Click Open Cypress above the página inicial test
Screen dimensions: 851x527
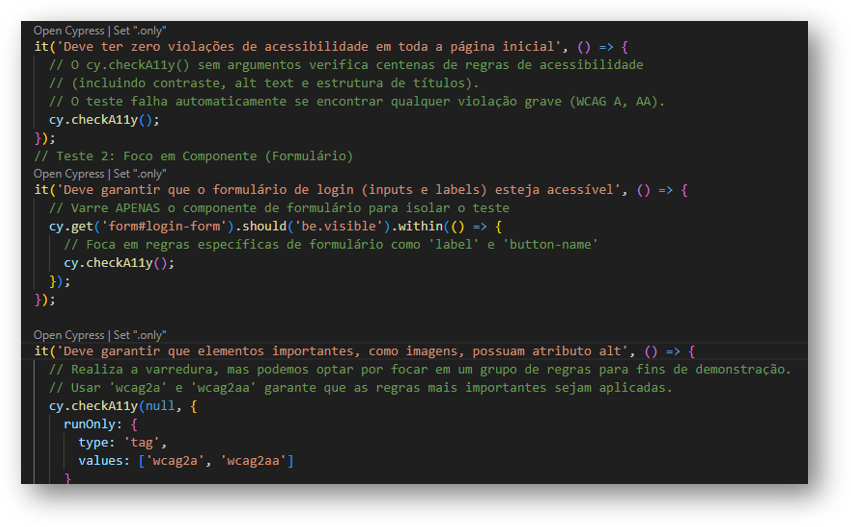pos(68,31)
